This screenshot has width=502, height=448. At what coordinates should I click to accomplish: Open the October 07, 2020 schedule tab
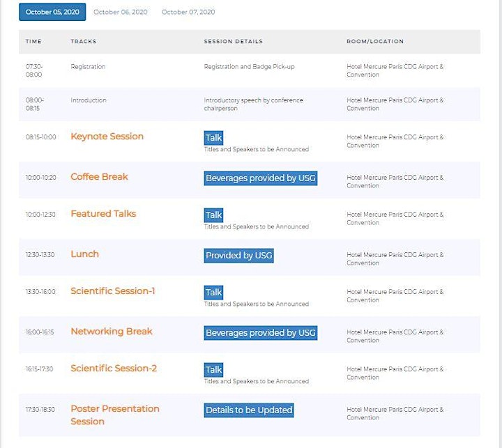188,12
